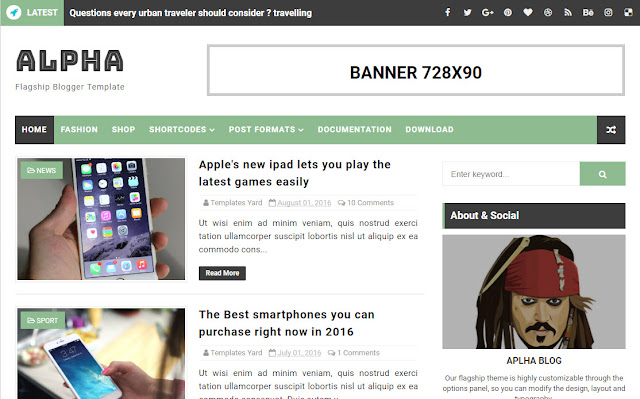Image resolution: width=640 pixels, height=399 pixels.
Task: Click the green search button
Action: tap(602, 174)
